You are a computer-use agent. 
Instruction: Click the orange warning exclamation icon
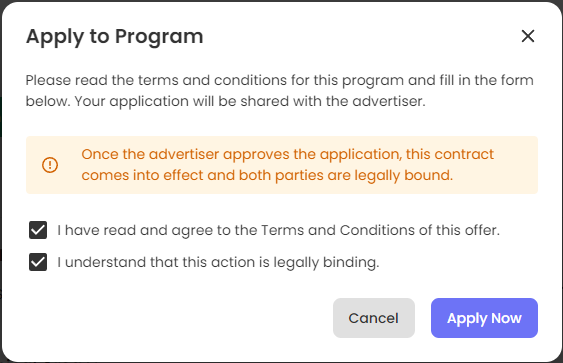pos(50,165)
